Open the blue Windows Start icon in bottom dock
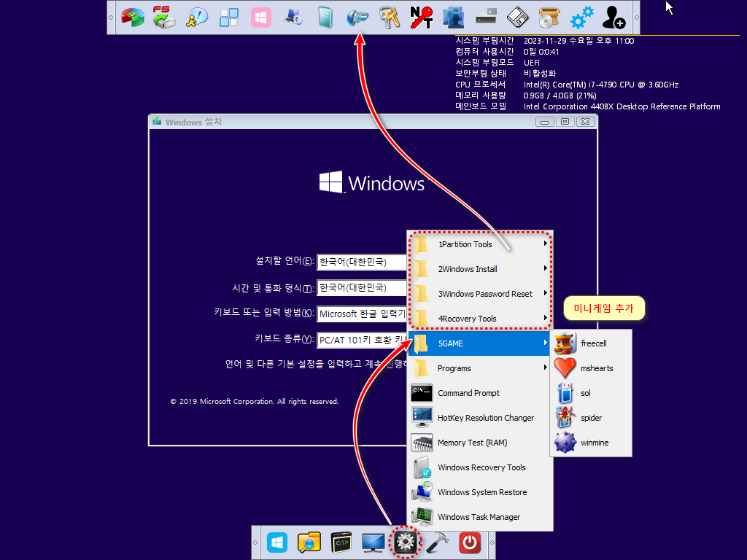 tap(276, 542)
